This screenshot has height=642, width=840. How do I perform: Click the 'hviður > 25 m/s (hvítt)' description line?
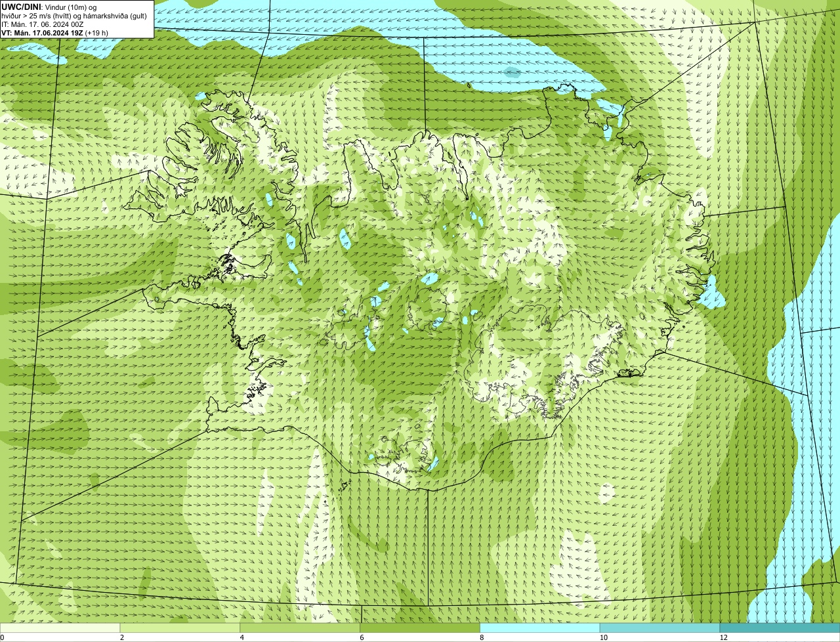coord(74,15)
